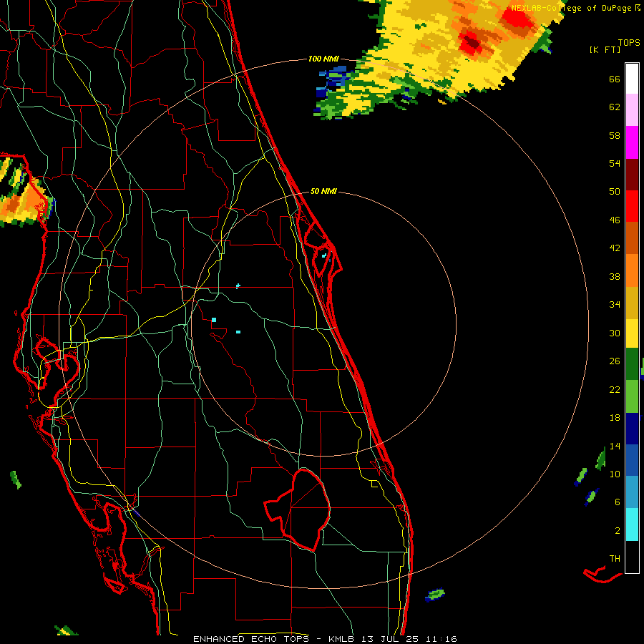Select the black TH legend band

point(632,557)
